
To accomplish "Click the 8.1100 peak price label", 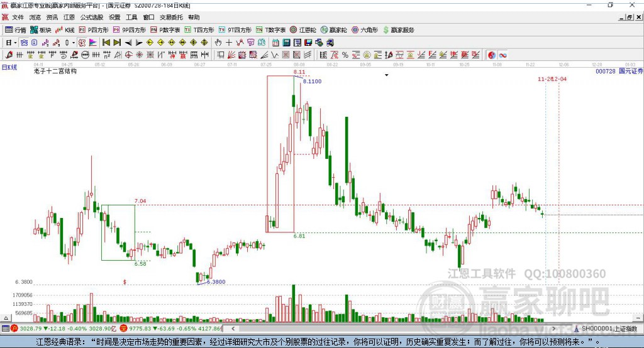I will coord(312,81).
